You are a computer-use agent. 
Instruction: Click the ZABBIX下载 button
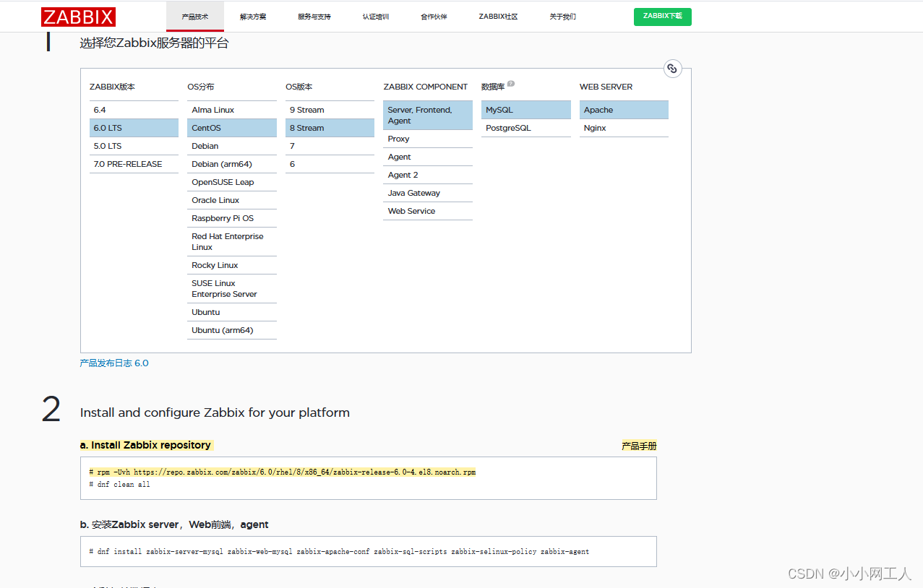tap(663, 17)
